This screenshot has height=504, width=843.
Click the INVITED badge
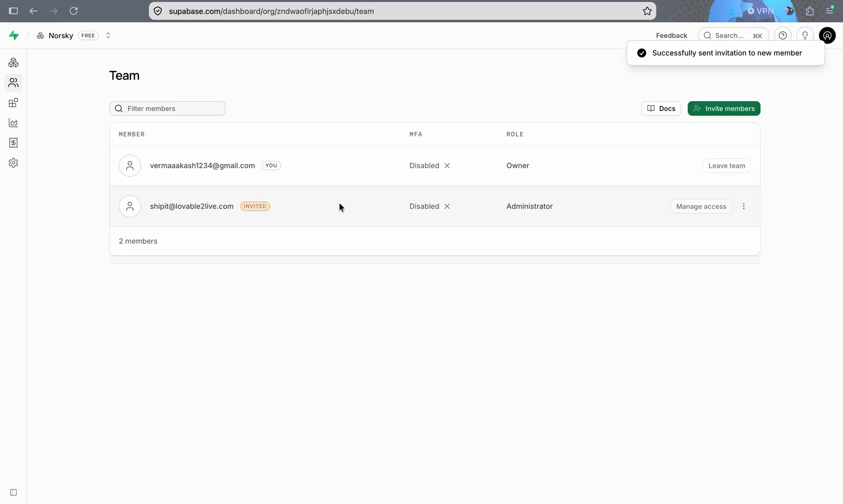pyautogui.click(x=255, y=206)
